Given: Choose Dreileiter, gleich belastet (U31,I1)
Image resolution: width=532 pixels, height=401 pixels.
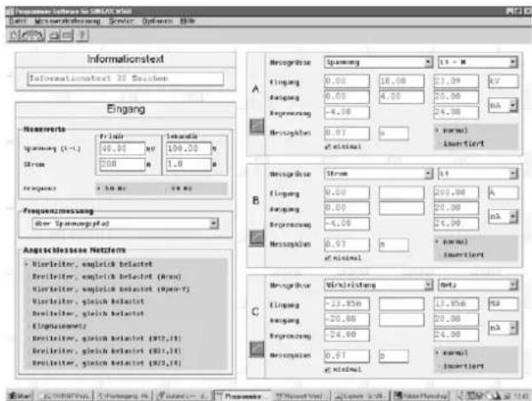Looking at the screenshot, I should [107, 351].
